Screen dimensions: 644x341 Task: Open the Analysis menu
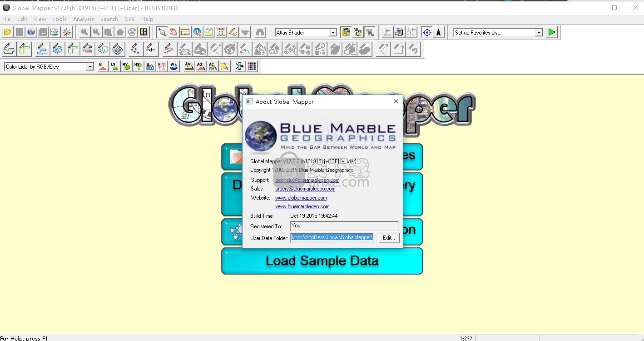click(x=84, y=19)
